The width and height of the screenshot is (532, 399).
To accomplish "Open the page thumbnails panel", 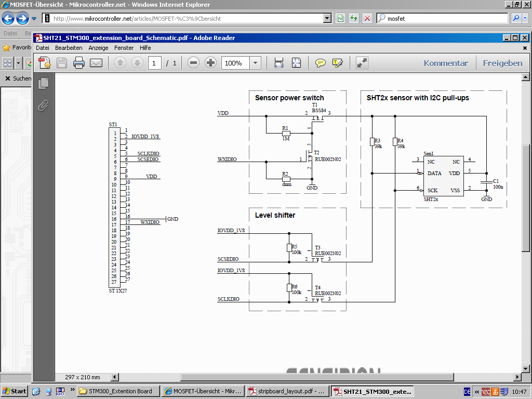I will pyautogui.click(x=44, y=83).
